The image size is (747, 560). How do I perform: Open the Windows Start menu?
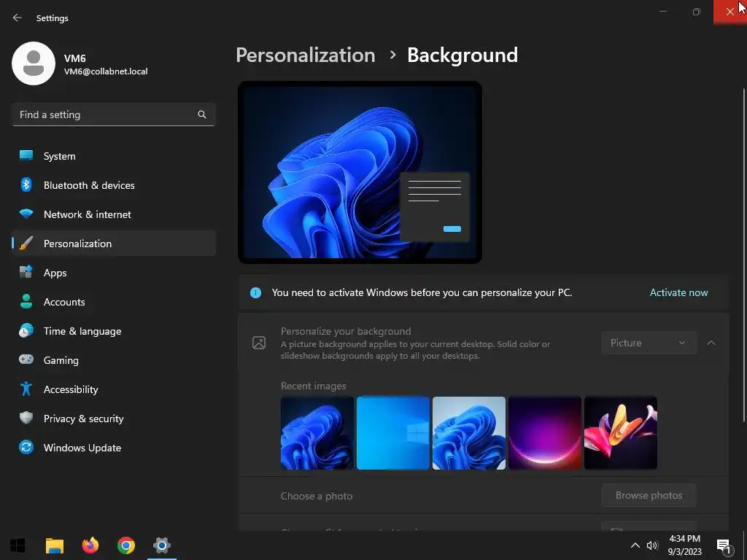(18, 545)
